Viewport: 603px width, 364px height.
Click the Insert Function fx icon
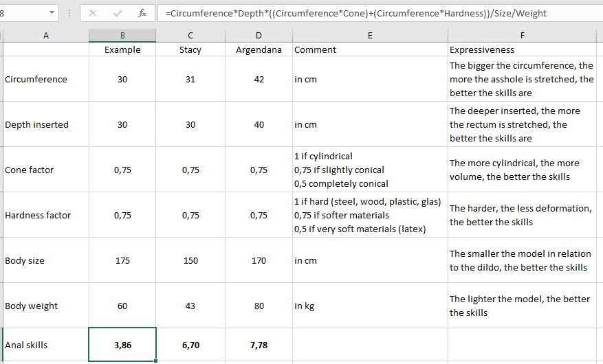(x=142, y=13)
